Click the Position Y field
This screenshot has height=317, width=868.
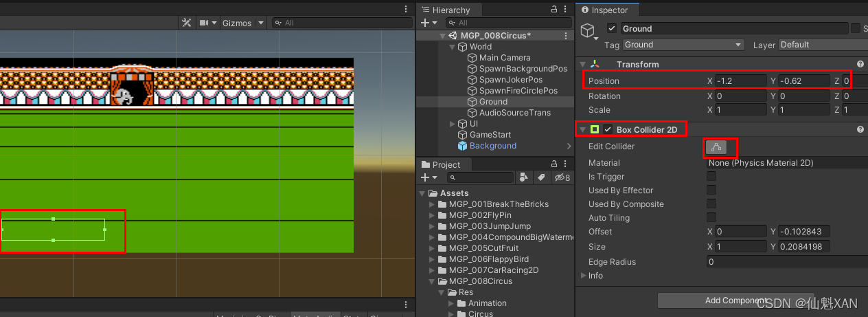pyautogui.click(x=804, y=81)
